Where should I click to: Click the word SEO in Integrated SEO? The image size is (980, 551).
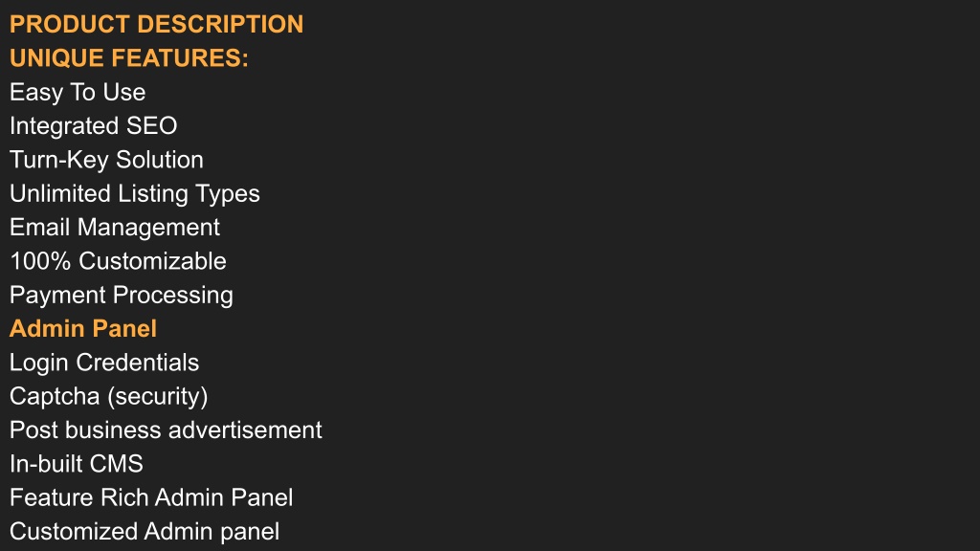152,126
